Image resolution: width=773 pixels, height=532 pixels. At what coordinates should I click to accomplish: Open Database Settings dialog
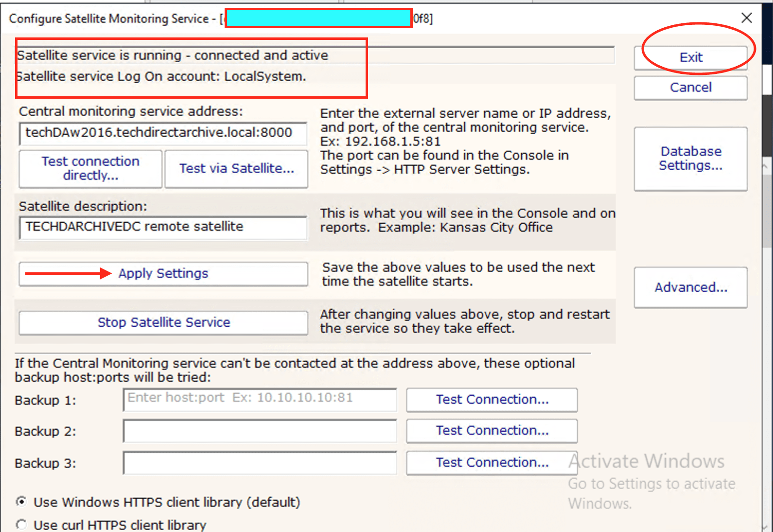(690, 159)
